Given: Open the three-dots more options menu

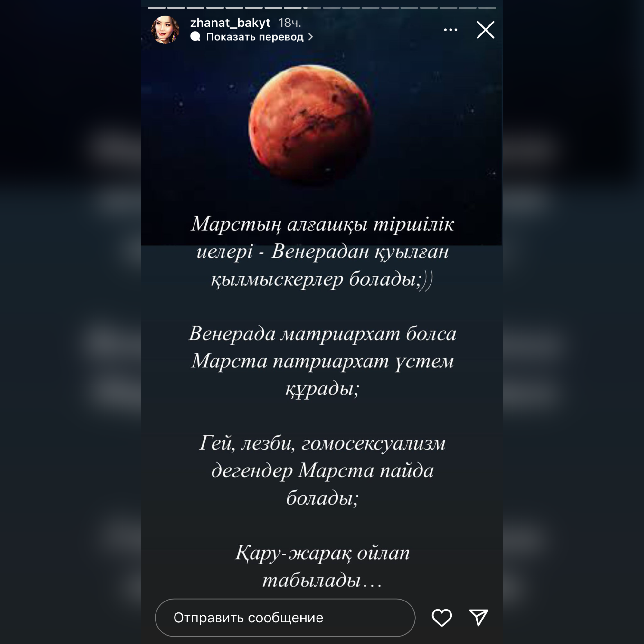Looking at the screenshot, I should [x=450, y=30].
